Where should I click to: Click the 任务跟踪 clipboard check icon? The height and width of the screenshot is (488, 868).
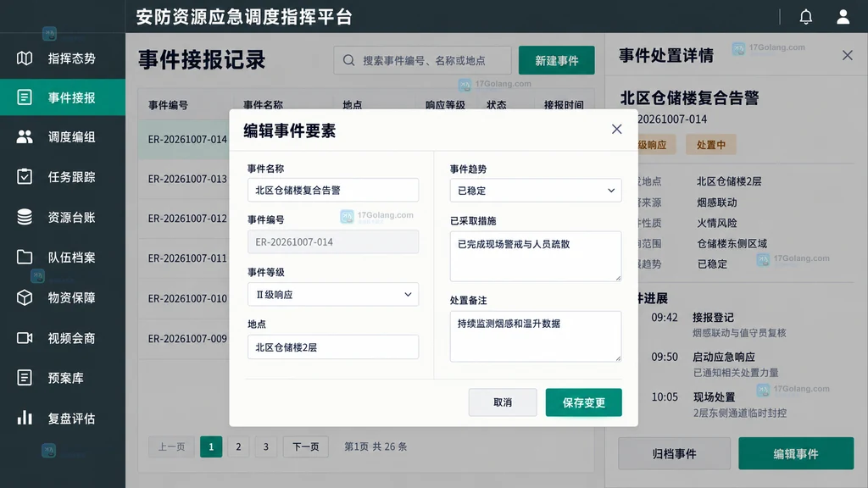(x=25, y=176)
